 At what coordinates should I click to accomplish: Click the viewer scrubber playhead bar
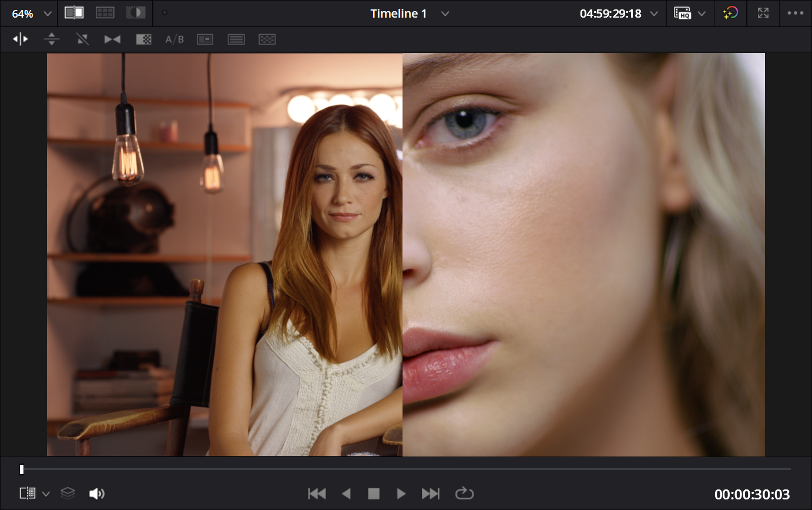[22, 469]
